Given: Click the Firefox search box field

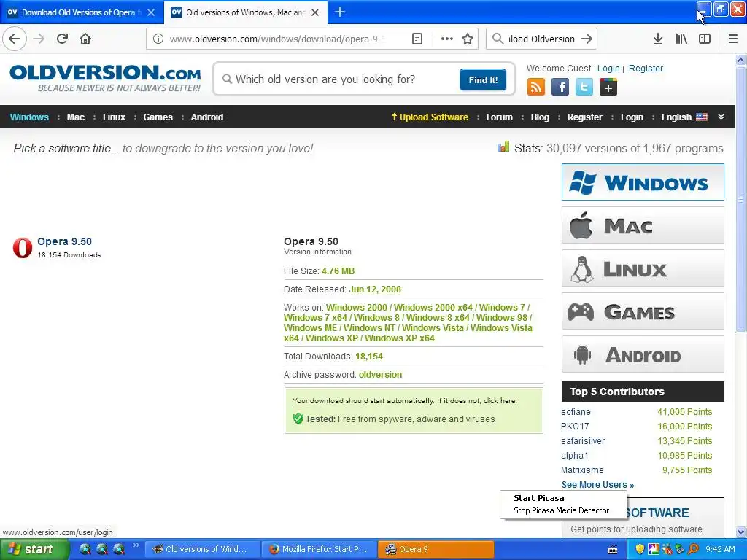Looking at the screenshot, I should tap(542, 39).
